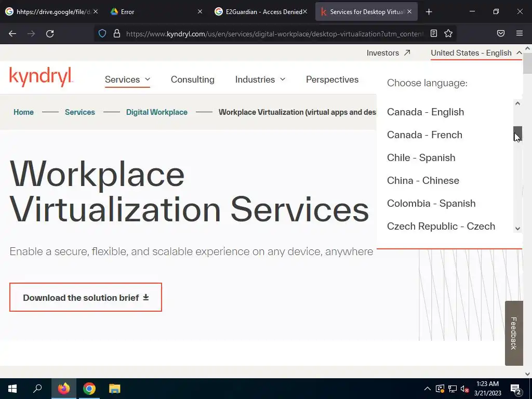Choose Chile - Spanish language

point(421,157)
